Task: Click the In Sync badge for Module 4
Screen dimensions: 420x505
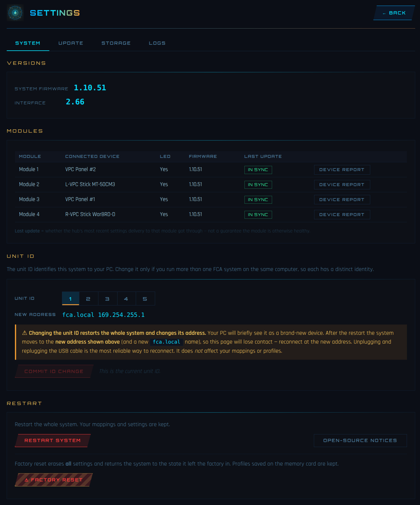Action: click(x=258, y=215)
